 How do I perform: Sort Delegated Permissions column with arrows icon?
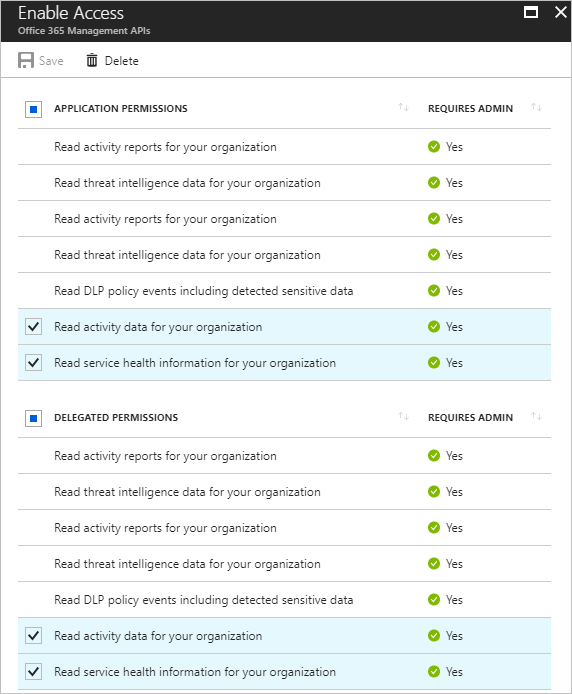point(403,416)
